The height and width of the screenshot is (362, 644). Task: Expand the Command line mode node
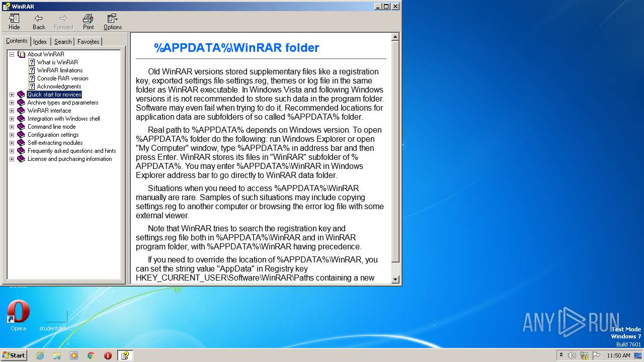12,127
